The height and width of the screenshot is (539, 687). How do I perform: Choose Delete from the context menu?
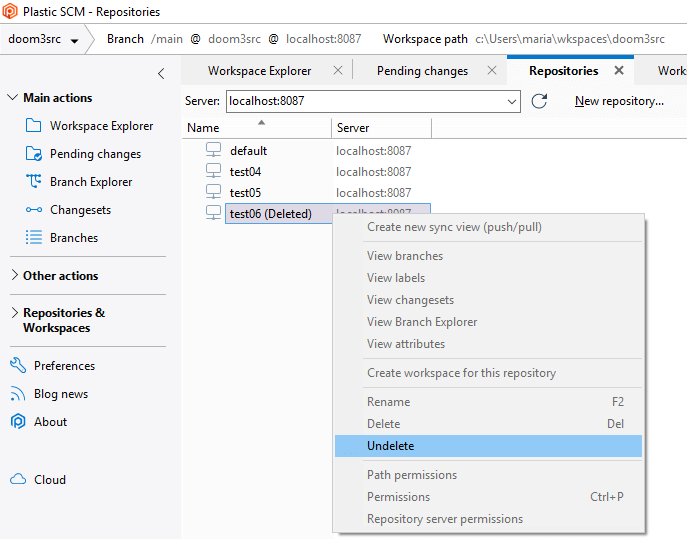(488, 424)
